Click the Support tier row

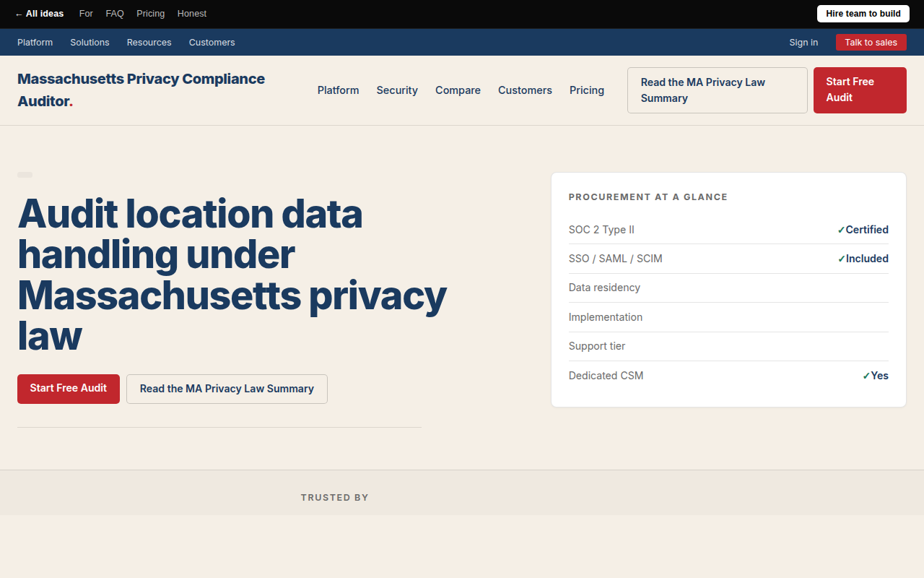[728, 346]
